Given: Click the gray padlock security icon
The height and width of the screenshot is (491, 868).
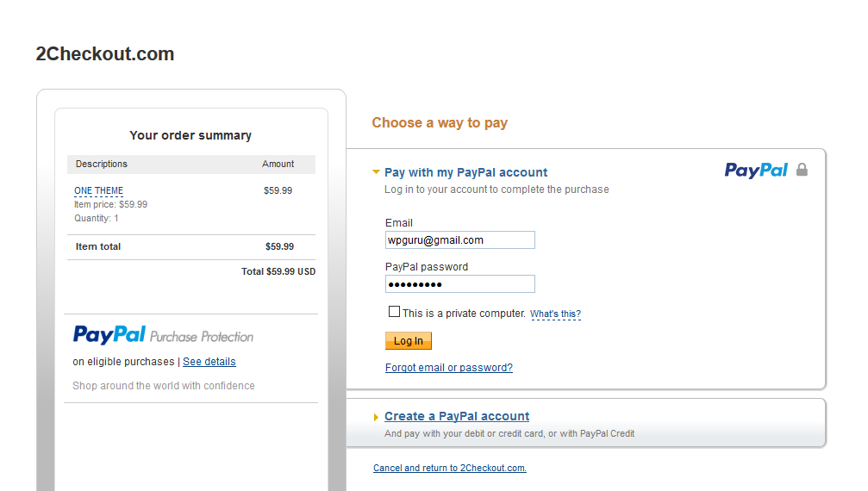Looking at the screenshot, I should 802,170.
